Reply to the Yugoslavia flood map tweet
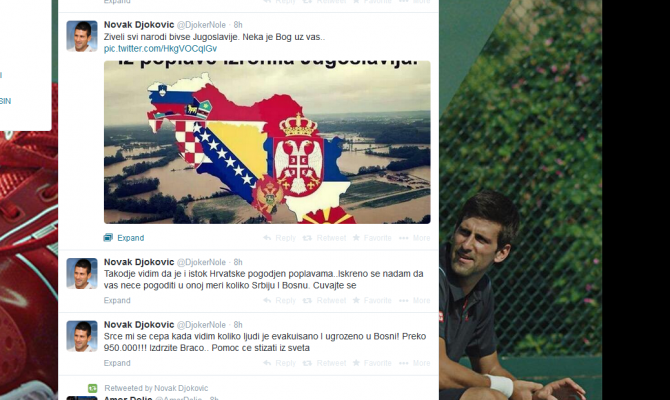 (280, 238)
